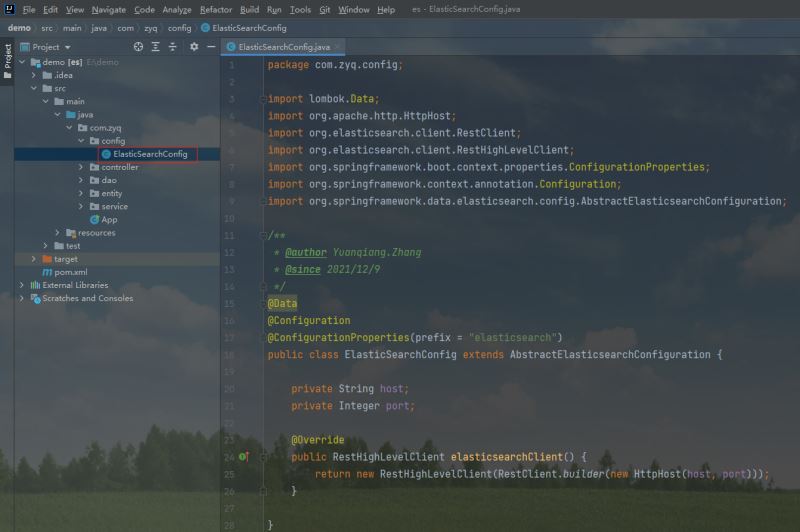Screen dimensions: 800x532
Task: Click line number 20 in the gutter
Action: [230, 389]
